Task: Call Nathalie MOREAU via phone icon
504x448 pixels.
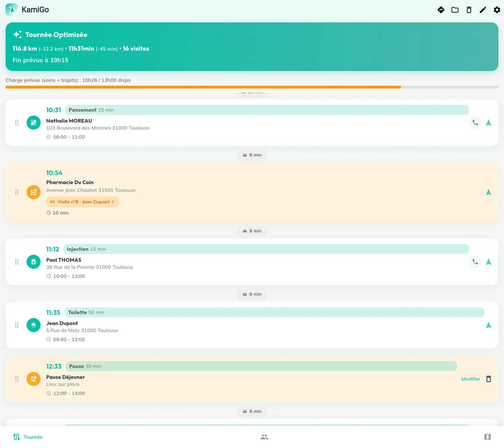Action: tap(475, 123)
